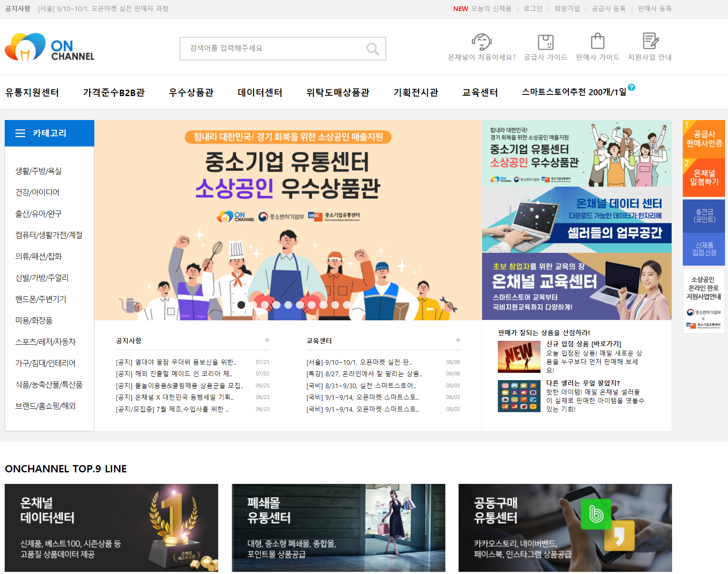Open 가격준수B2B관 menu

pyautogui.click(x=114, y=92)
